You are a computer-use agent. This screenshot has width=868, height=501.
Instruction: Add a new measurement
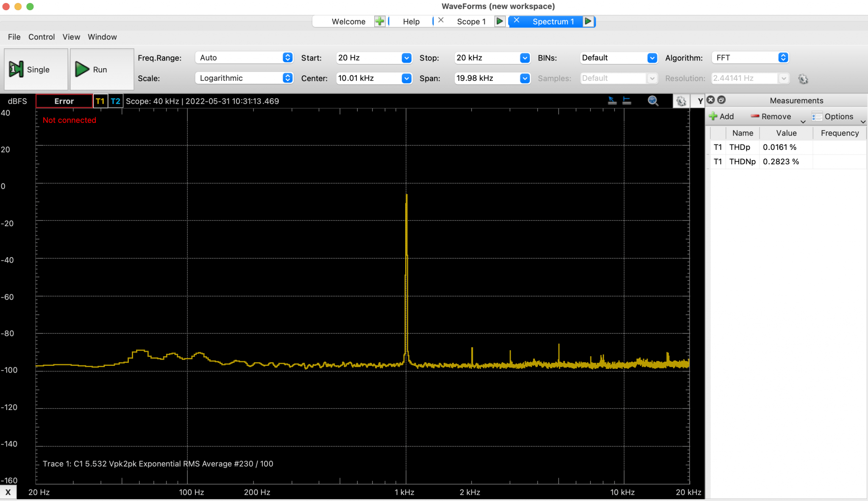(x=721, y=116)
